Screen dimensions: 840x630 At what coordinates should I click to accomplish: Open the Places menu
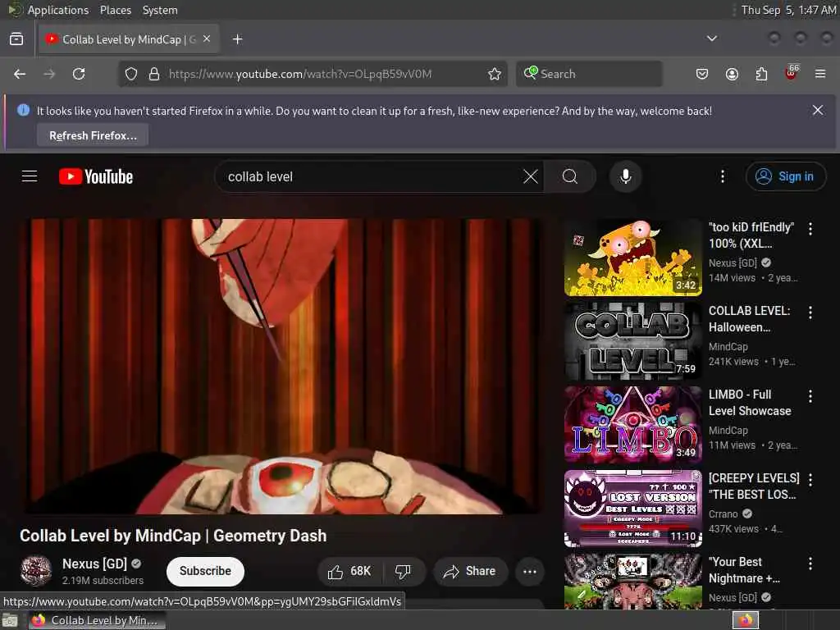(115, 10)
